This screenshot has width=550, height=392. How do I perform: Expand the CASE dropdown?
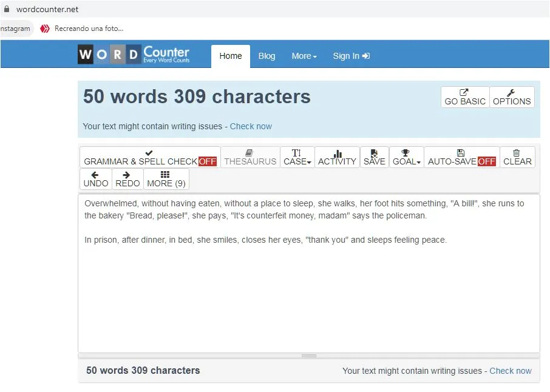tap(297, 157)
